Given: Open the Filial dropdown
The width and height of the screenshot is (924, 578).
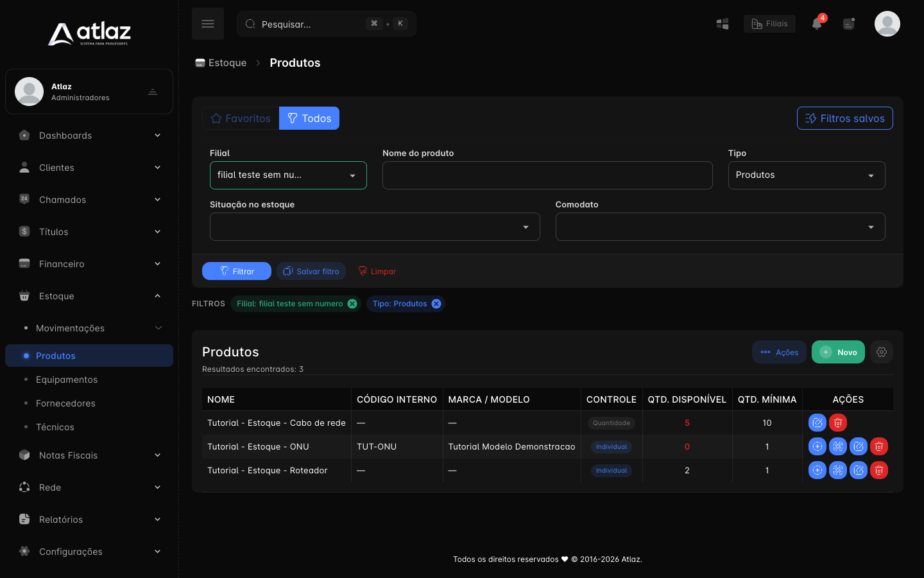Looking at the screenshot, I should (288, 175).
